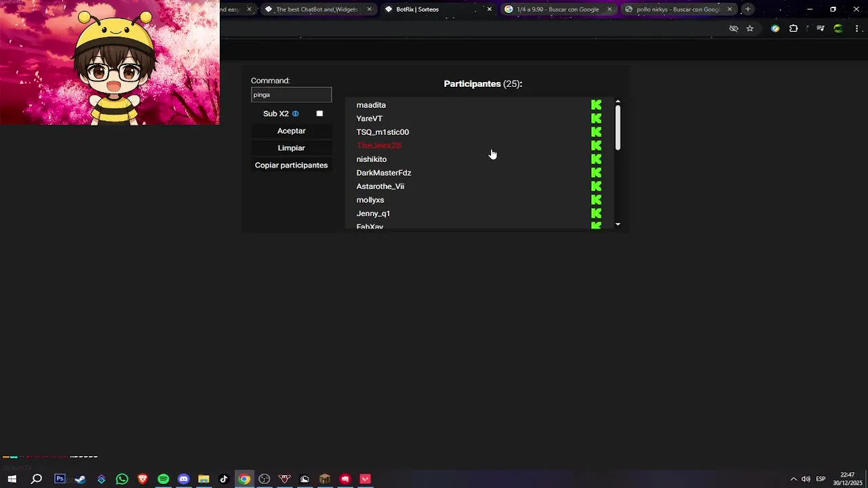This screenshot has height=488, width=868.
Task: Select participant mollyxs
Action: click(x=370, y=200)
